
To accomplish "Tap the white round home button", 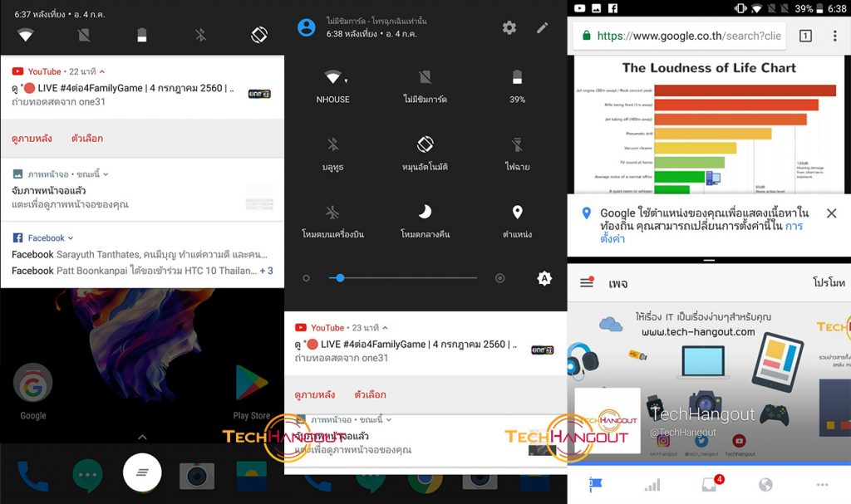I will point(142,472).
